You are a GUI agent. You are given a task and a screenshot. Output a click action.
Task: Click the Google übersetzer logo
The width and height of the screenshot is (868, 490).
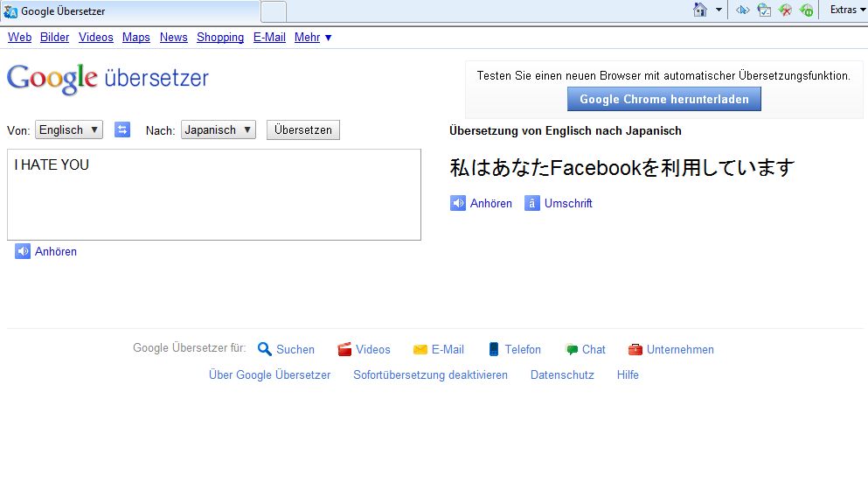tap(108, 78)
